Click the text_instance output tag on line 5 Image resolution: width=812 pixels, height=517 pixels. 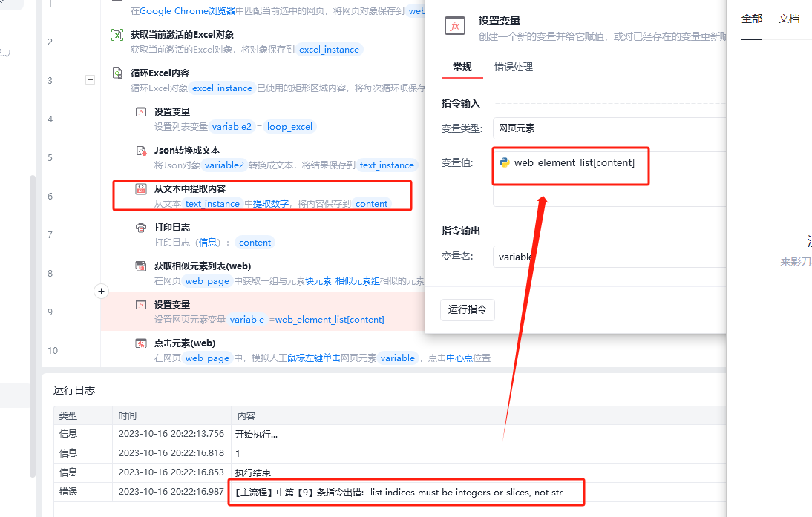(x=386, y=165)
